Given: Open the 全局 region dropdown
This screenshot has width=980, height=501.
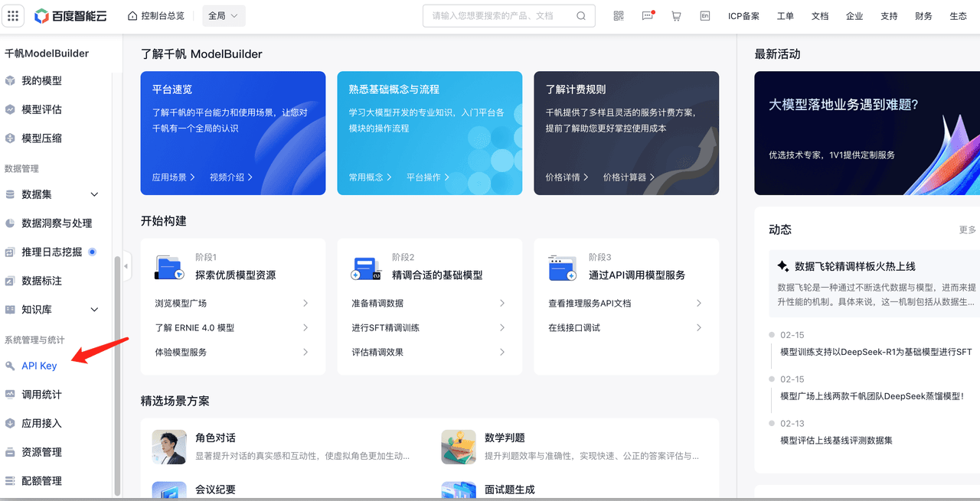Looking at the screenshot, I should [x=224, y=15].
